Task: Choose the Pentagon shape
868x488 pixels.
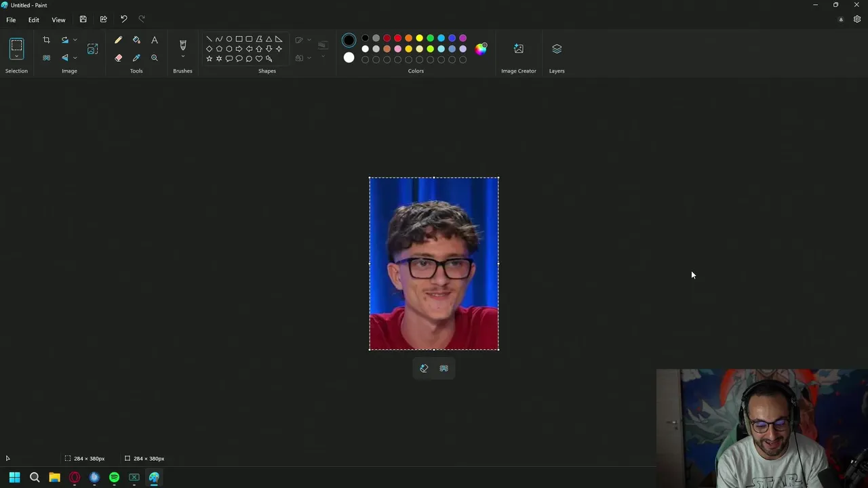Action: pyautogui.click(x=219, y=49)
